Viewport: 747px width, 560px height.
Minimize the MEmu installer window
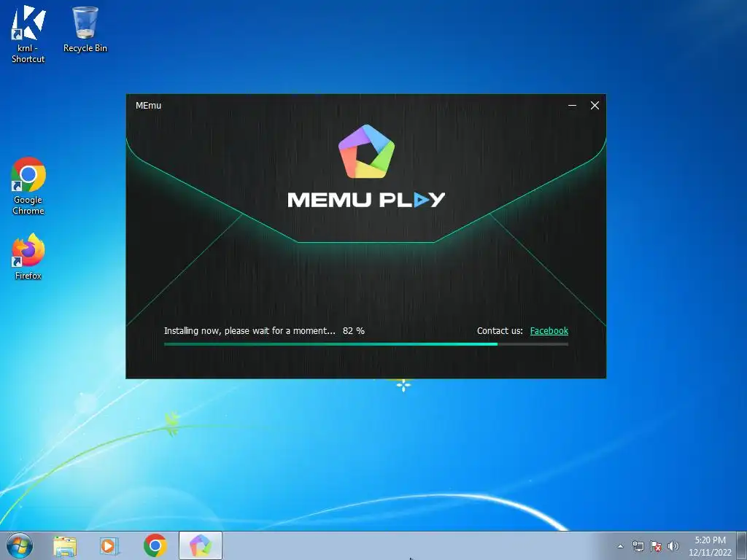tap(572, 105)
